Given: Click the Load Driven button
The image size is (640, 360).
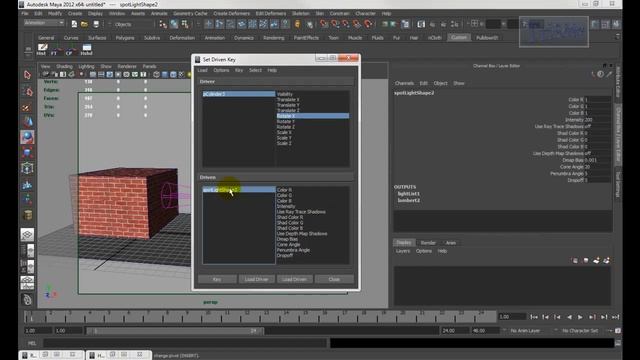Looking at the screenshot, I should (294, 279).
